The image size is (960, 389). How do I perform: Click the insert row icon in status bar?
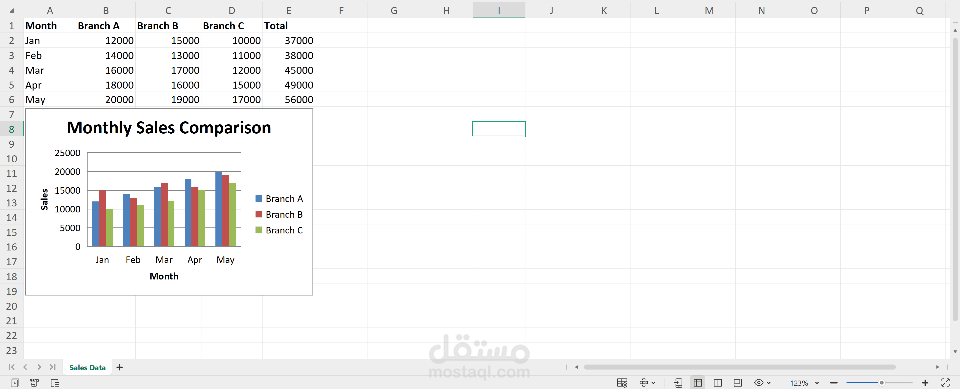(678, 383)
